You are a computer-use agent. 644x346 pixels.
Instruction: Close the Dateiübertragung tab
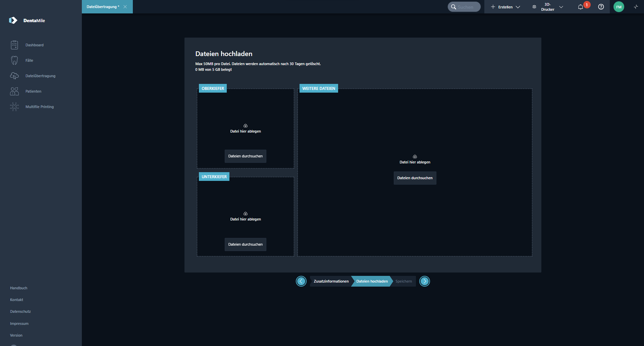point(125,7)
